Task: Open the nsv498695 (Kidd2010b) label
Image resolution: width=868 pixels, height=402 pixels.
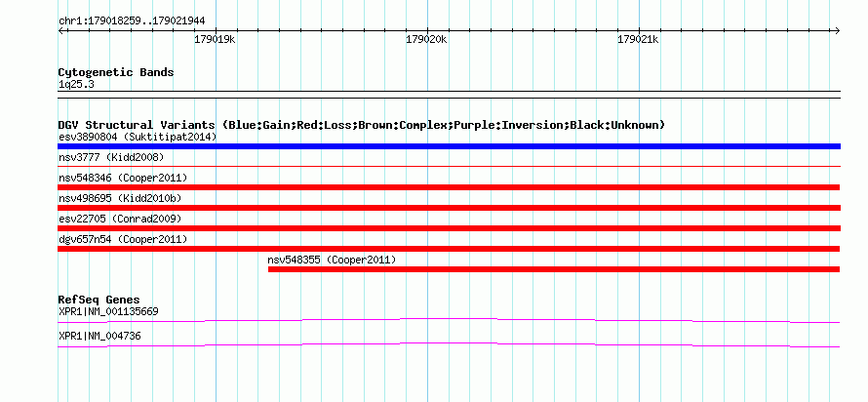Action: (120, 198)
